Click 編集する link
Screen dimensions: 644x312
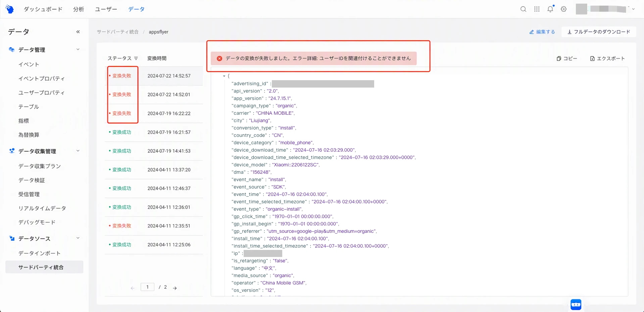(x=542, y=32)
